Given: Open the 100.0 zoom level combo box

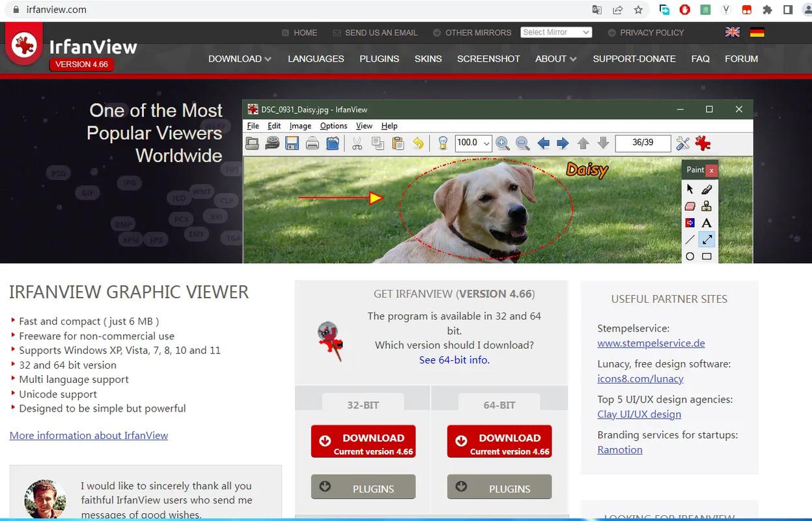Looking at the screenshot, I should [473, 143].
